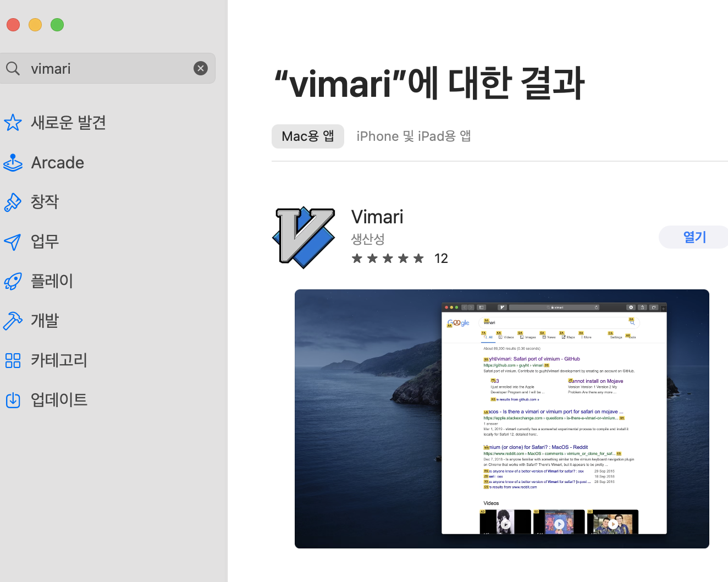This screenshot has height=582, width=728.
Task: Open the 카테고리 list
Action: 59,360
